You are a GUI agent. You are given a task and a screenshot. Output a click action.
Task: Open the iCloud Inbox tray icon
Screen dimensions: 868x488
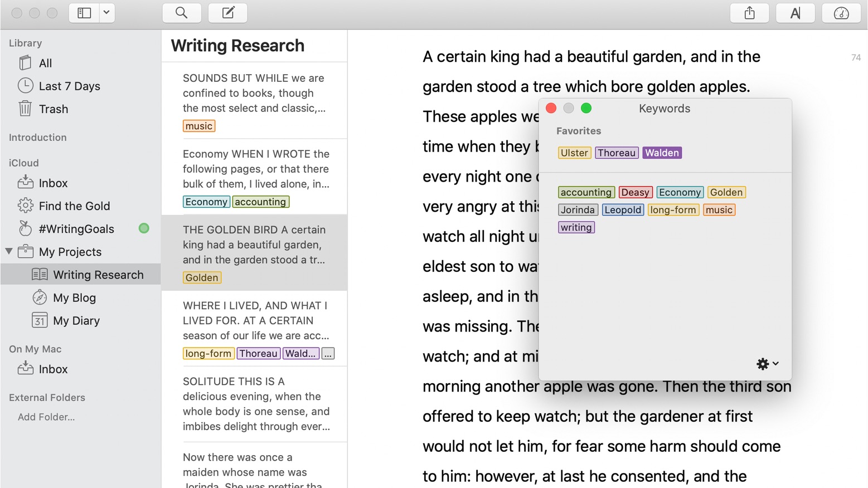[x=25, y=183]
